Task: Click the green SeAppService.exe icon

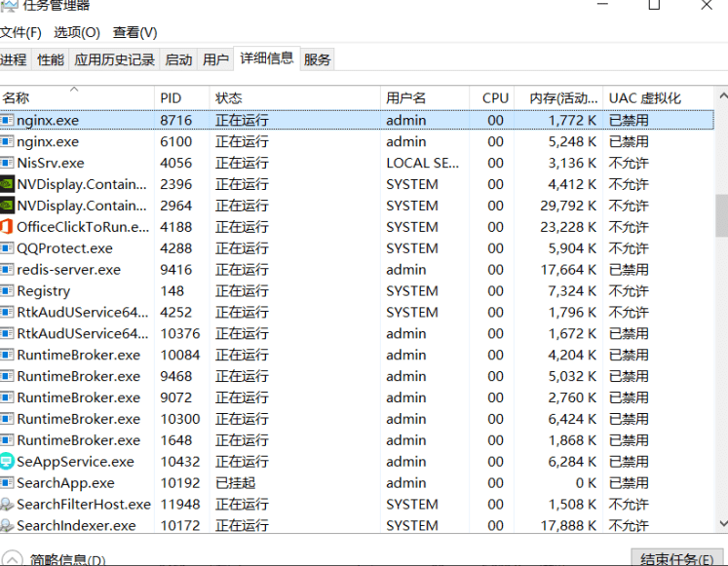Action: point(8,462)
